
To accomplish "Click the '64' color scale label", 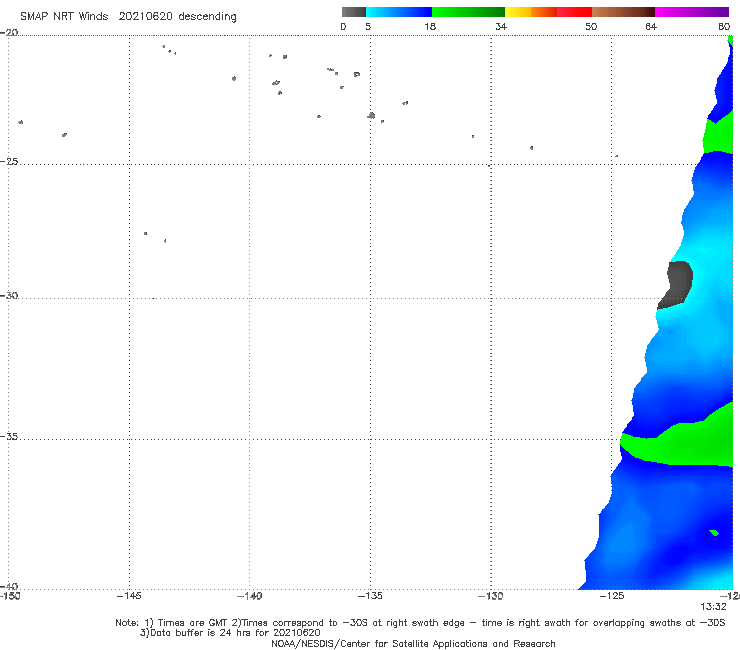I will pyautogui.click(x=651, y=27).
